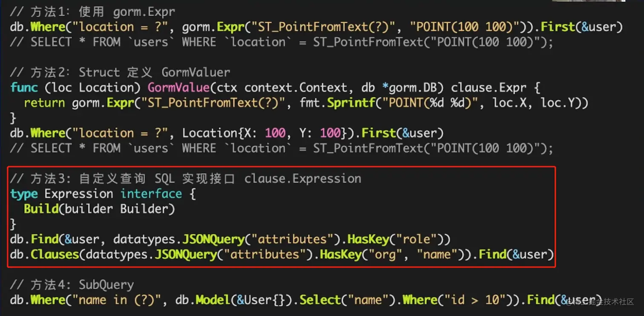Click the comment '// 方法2: Struct 定义 GormValuer'
This screenshot has width=644, height=316.
pyautogui.click(x=120, y=72)
